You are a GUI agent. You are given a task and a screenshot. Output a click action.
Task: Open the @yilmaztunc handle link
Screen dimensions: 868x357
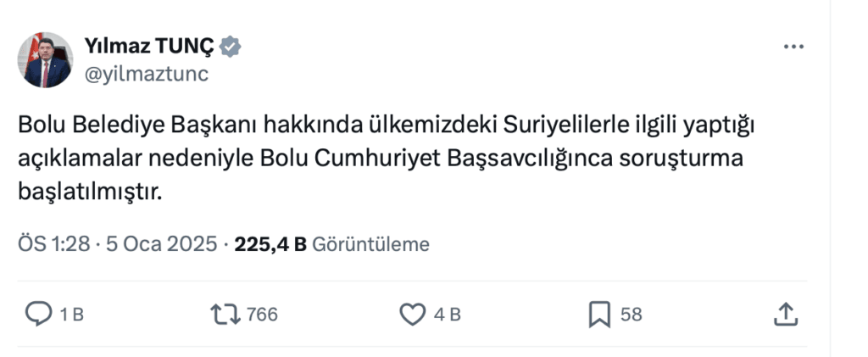(x=146, y=74)
